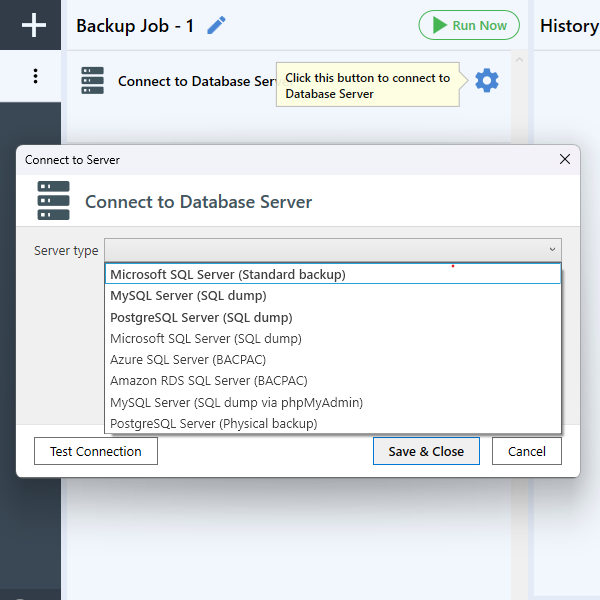Click the Run Now button

tap(469, 25)
